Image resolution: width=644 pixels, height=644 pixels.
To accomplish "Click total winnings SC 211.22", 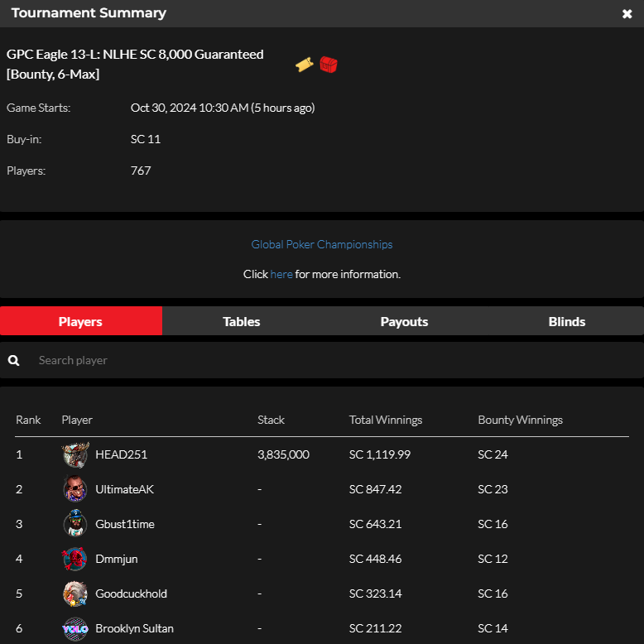I will [x=376, y=628].
